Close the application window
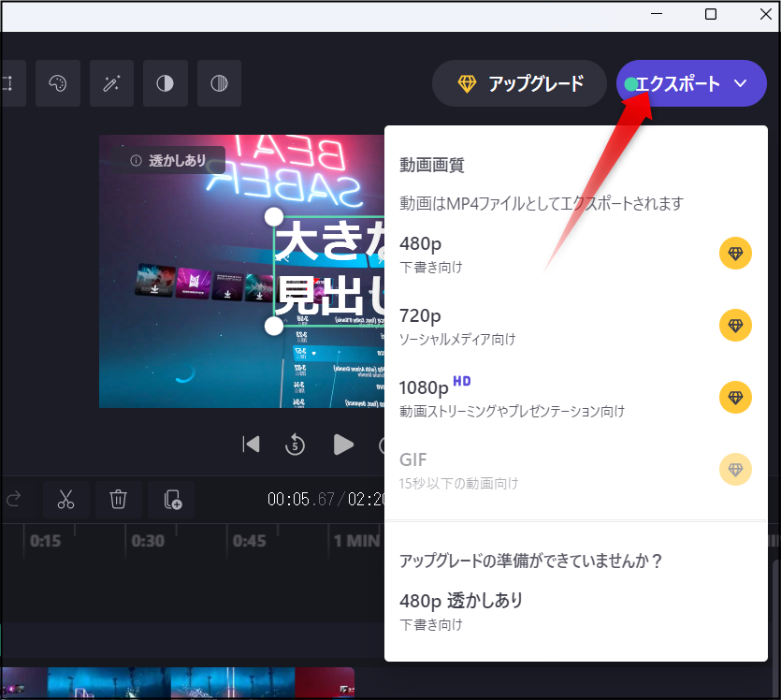The width and height of the screenshot is (781, 700). coord(765,14)
